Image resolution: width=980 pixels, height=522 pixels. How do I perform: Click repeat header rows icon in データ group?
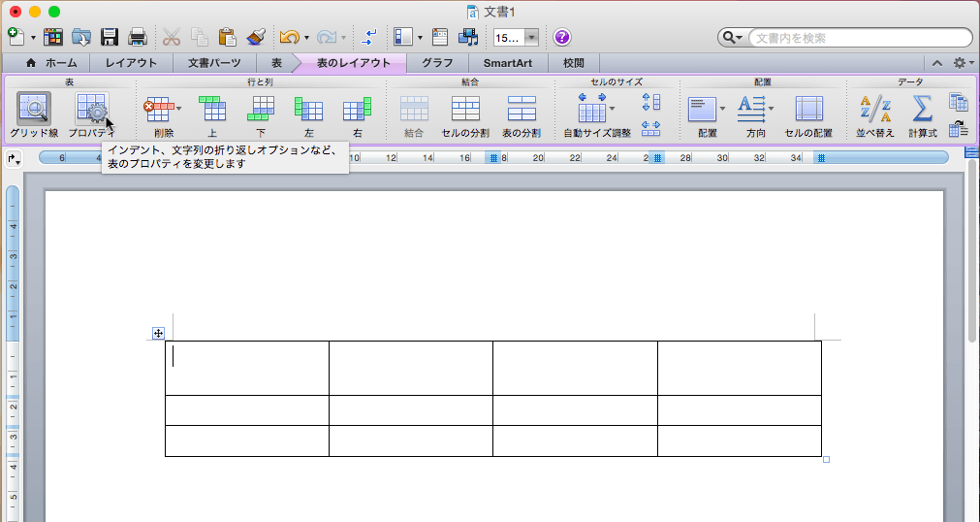[x=958, y=102]
